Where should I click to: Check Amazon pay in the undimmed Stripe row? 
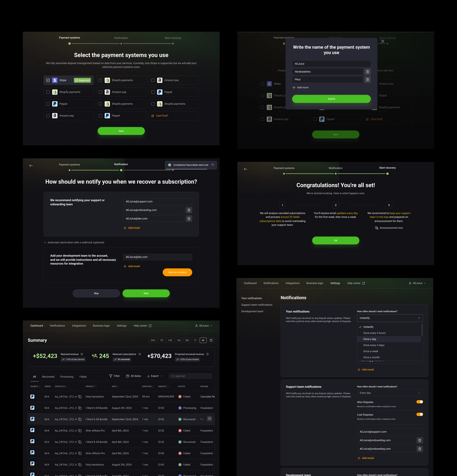coord(153,80)
